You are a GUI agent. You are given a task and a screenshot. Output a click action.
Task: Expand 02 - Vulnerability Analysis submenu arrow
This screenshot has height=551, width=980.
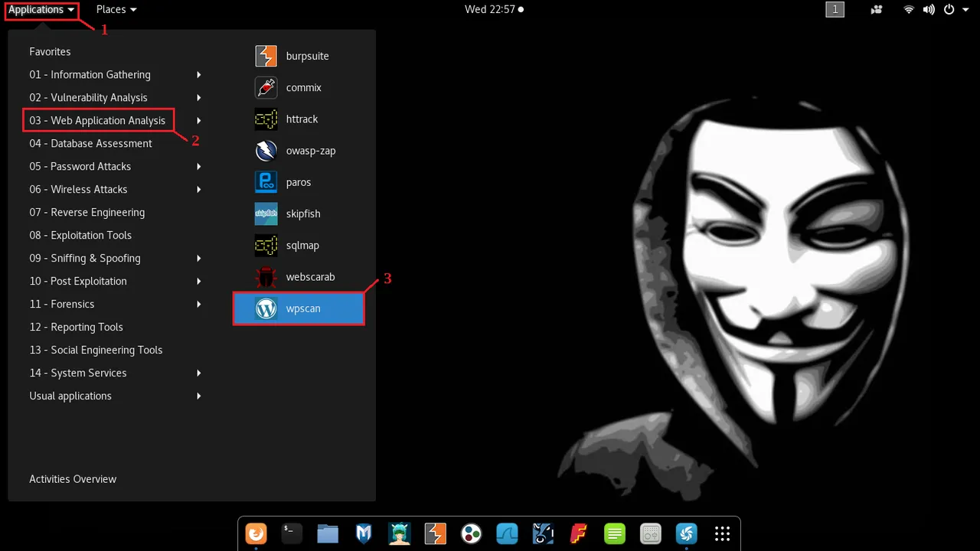point(199,97)
